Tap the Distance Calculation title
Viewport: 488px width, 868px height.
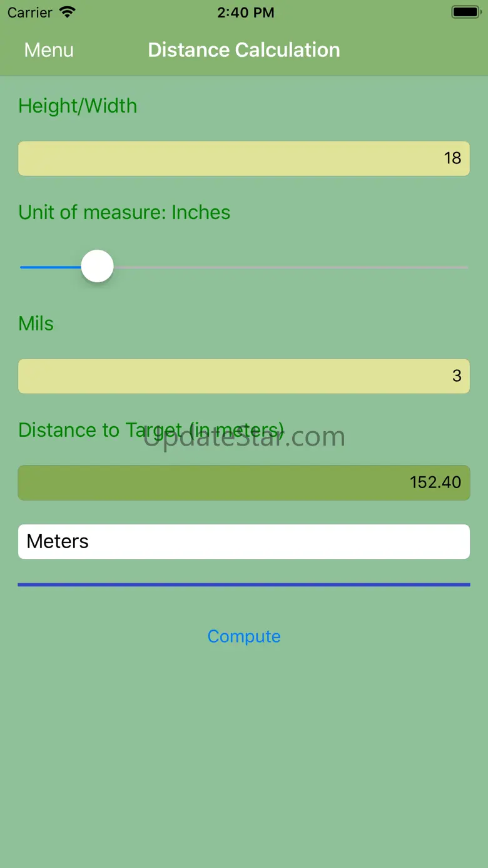(x=244, y=50)
